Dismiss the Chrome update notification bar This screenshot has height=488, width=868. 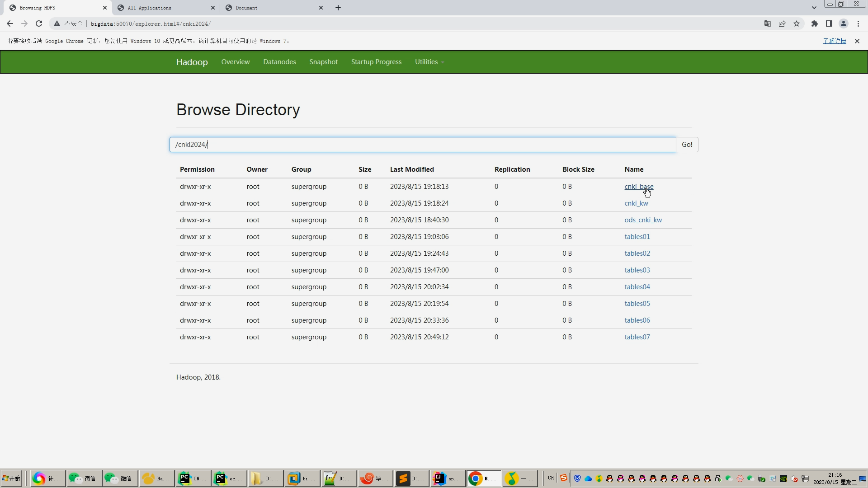coord(857,41)
